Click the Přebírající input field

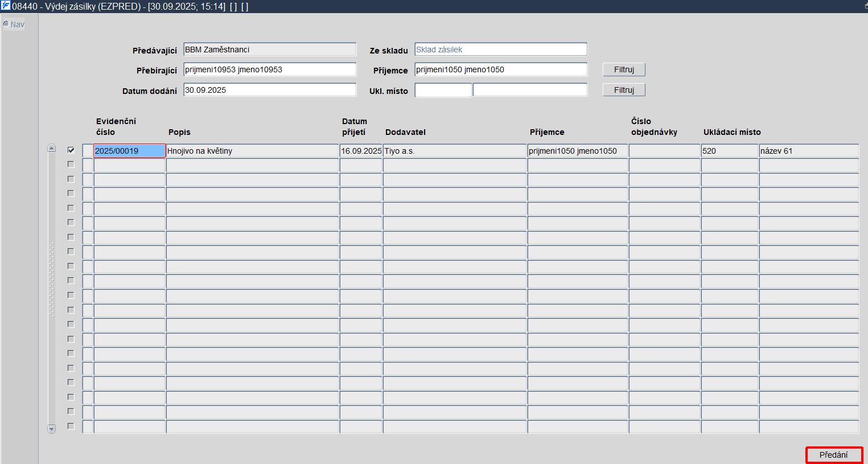270,69
